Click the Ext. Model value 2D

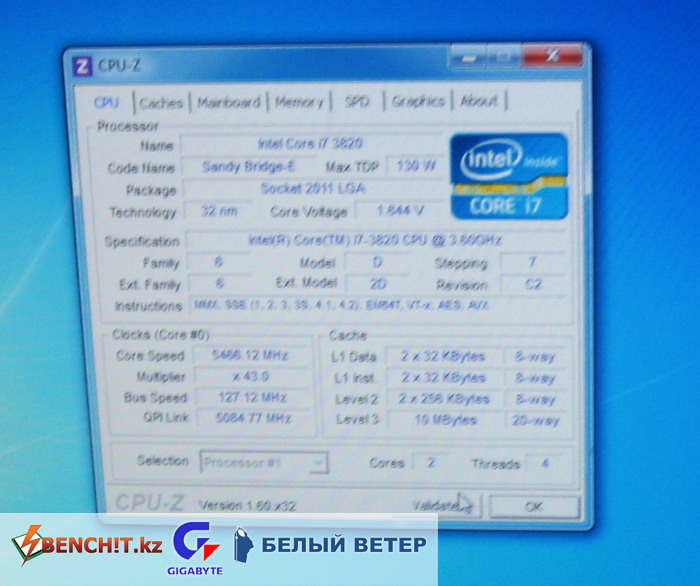(x=378, y=283)
